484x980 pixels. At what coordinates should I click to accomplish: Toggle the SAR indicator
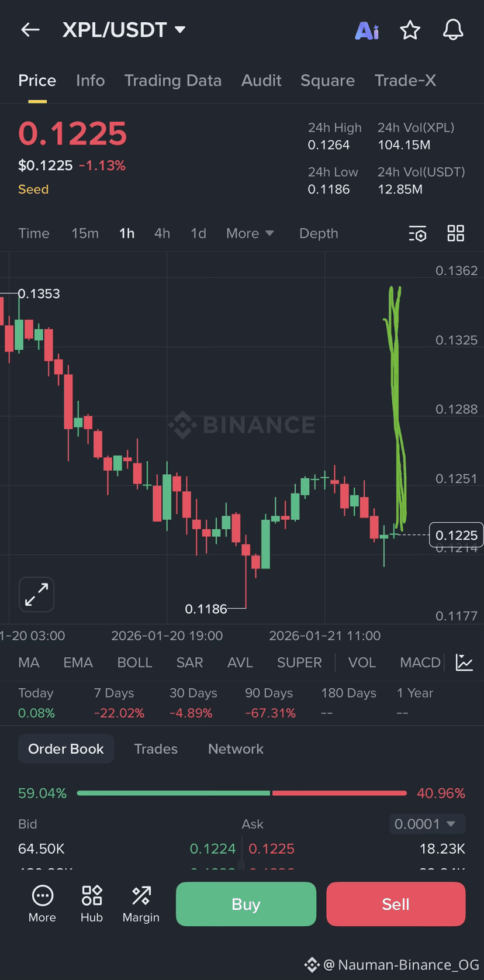[x=190, y=662]
